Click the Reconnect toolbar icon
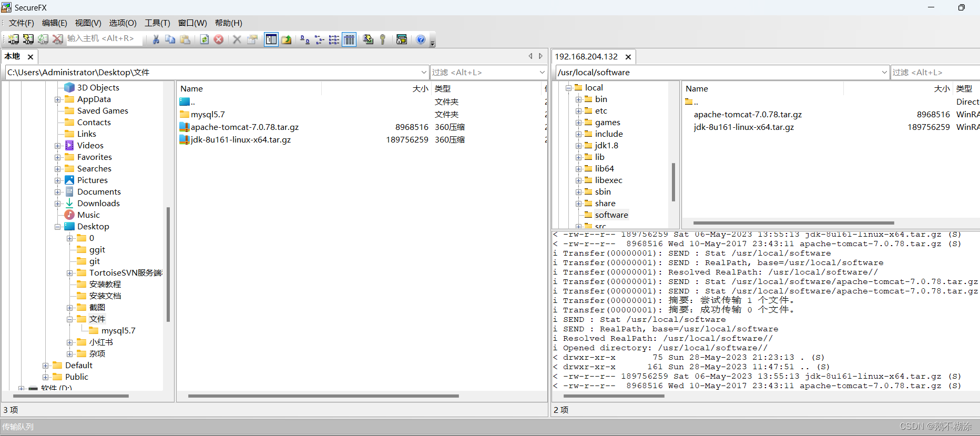Viewport: 980px width, 436px height. click(43, 39)
